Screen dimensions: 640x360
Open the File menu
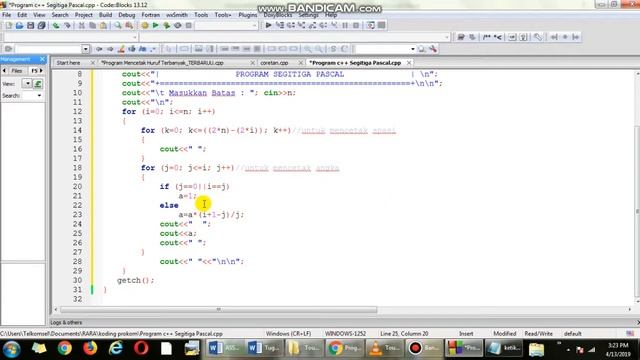click(x=7, y=15)
